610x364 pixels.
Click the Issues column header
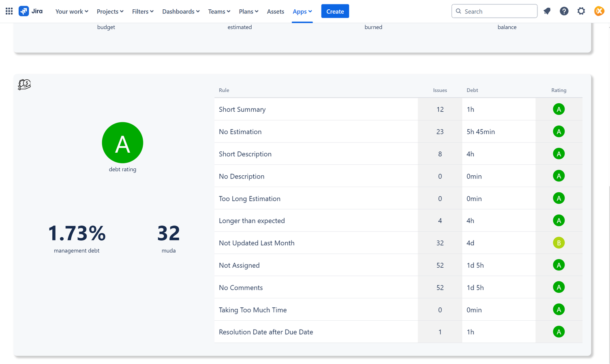(440, 90)
